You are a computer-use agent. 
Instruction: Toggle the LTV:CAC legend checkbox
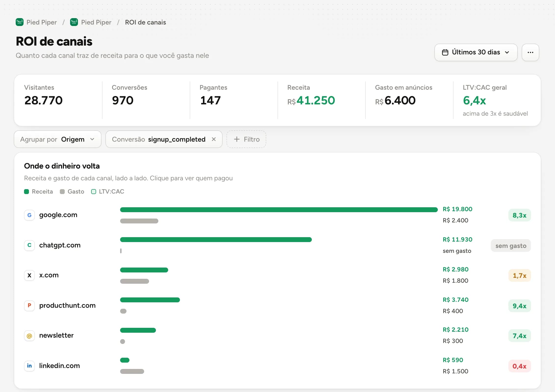[x=94, y=192]
